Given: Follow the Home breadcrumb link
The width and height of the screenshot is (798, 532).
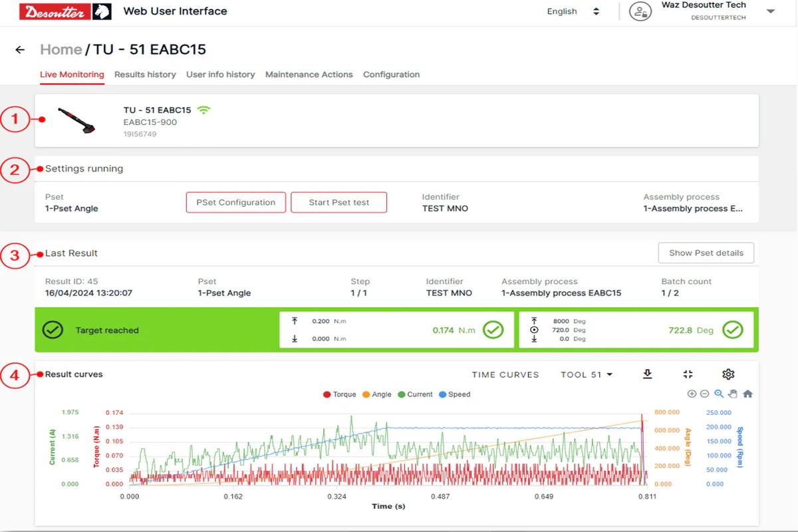Looking at the screenshot, I should [61, 50].
